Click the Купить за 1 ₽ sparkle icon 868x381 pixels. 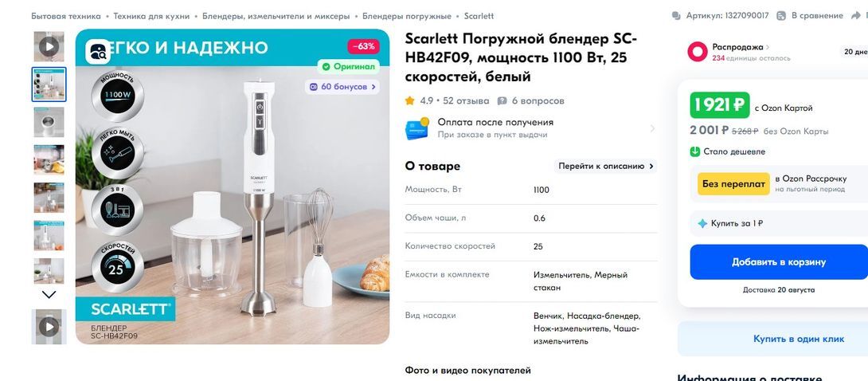[x=702, y=223]
